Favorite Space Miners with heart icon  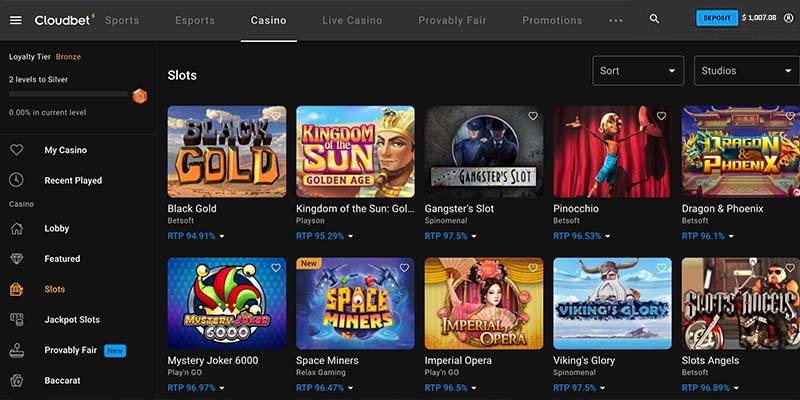point(404,268)
